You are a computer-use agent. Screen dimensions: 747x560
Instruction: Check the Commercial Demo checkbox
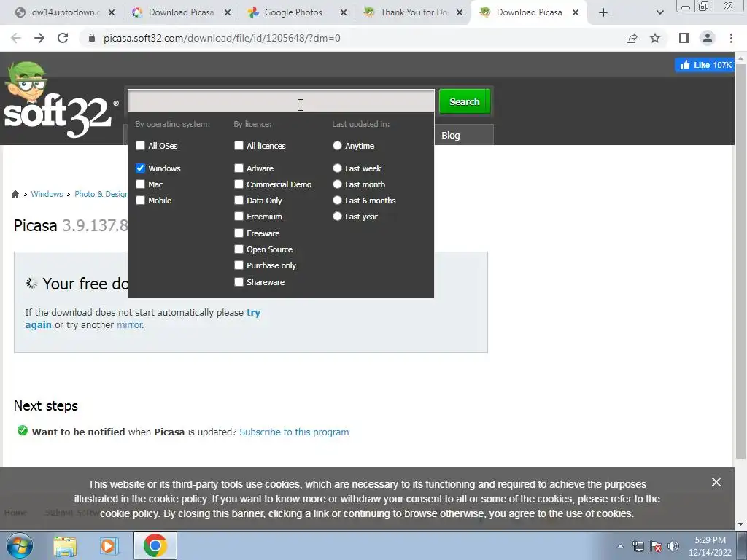(x=239, y=184)
